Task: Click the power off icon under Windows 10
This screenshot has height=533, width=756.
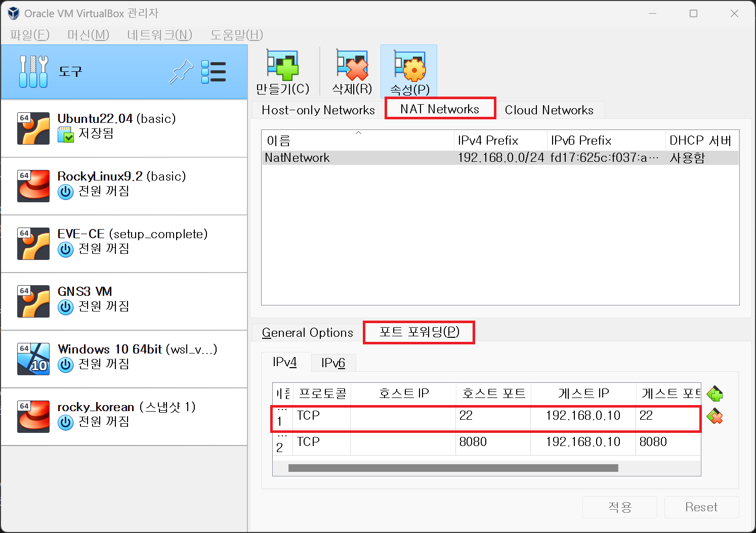Action: (x=66, y=365)
